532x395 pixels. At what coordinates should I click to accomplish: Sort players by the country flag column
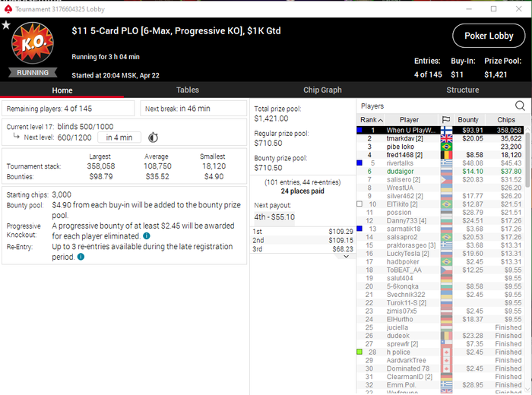446,120
